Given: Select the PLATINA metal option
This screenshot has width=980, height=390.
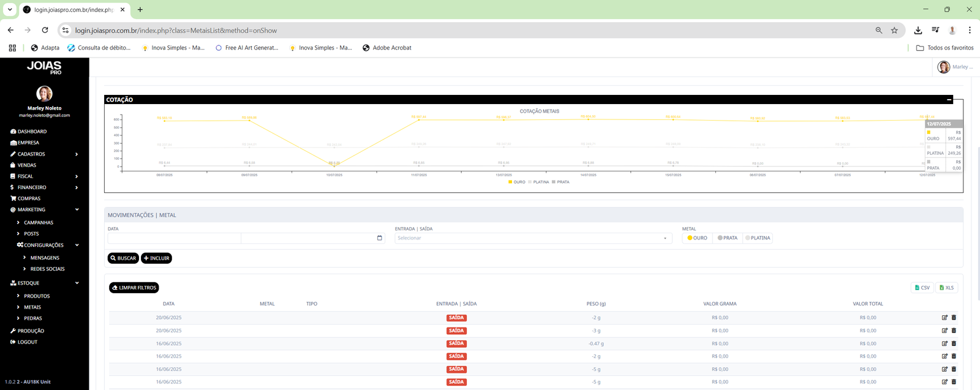Looking at the screenshot, I should (x=757, y=238).
